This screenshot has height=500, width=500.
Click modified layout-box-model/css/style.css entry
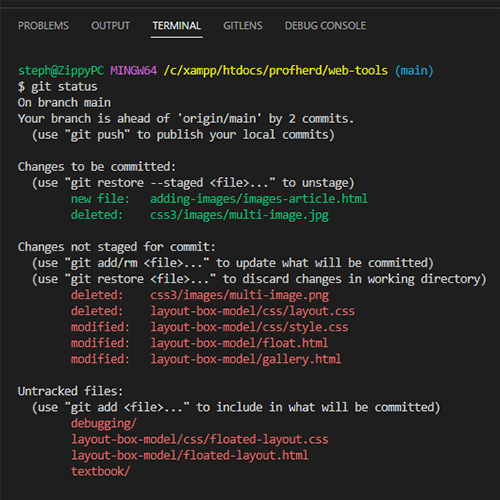click(x=209, y=327)
